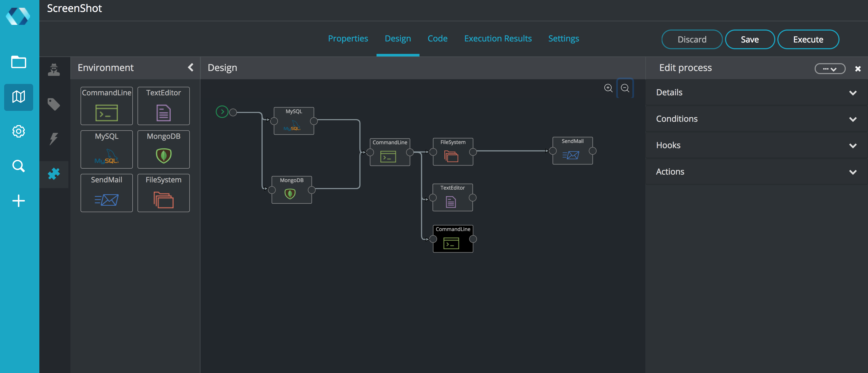Image resolution: width=868 pixels, height=373 pixels.
Task: Select the highlighted black CommandLine node
Action: click(x=453, y=239)
